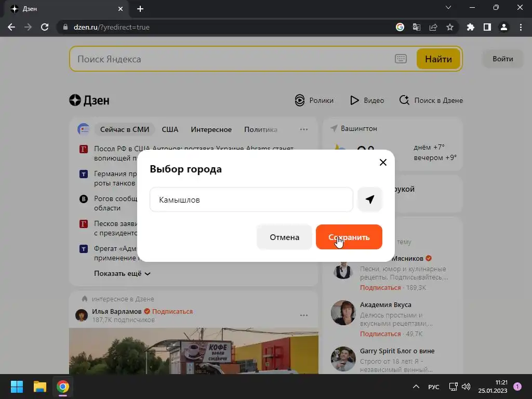This screenshot has height=399, width=532.
Task: Select the Политика news tab
Action: 261,129
